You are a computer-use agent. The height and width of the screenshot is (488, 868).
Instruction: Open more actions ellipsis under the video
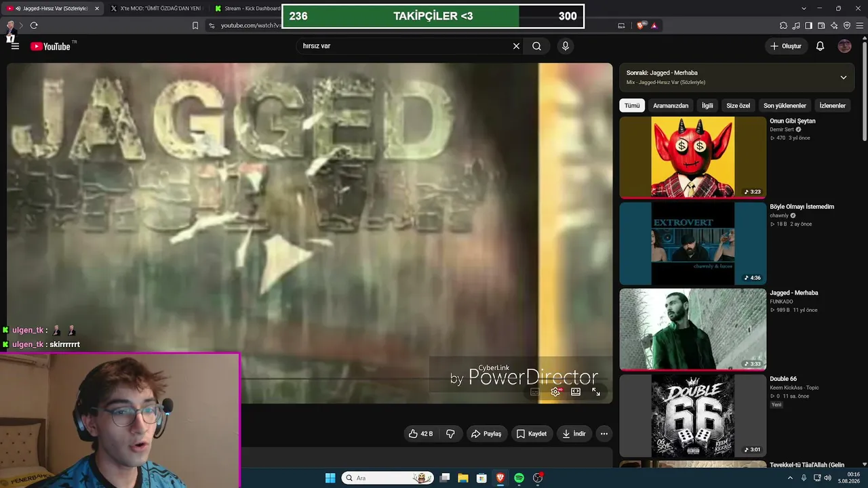604,434
